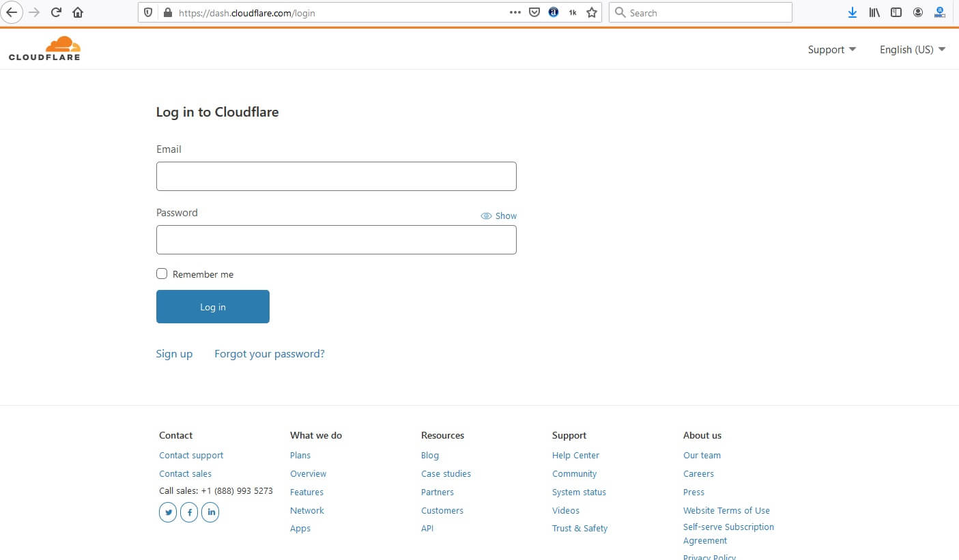Open Trust & Safety link
959x560 pixels.
[x=580, y=528]
